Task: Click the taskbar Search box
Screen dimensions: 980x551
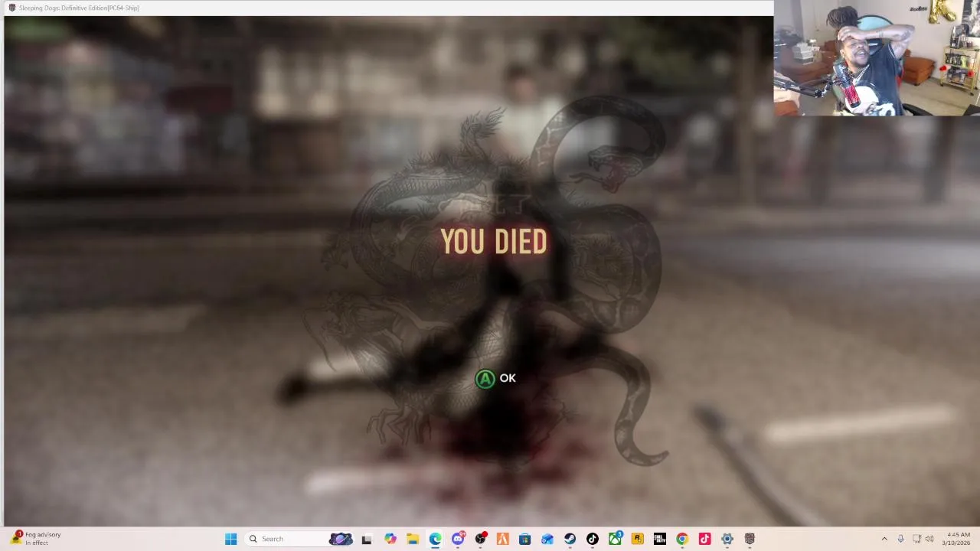Action: point(300,539)
